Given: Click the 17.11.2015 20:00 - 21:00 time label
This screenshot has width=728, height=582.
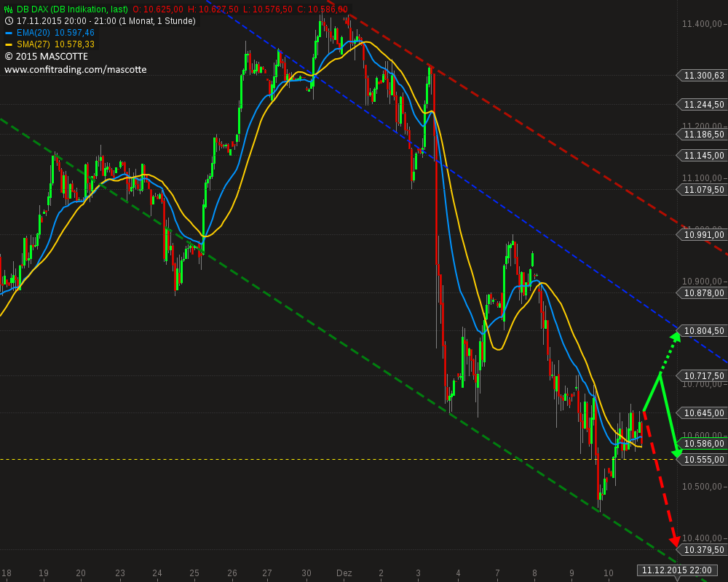Looking at the screenshot, I should pos(106,21).
